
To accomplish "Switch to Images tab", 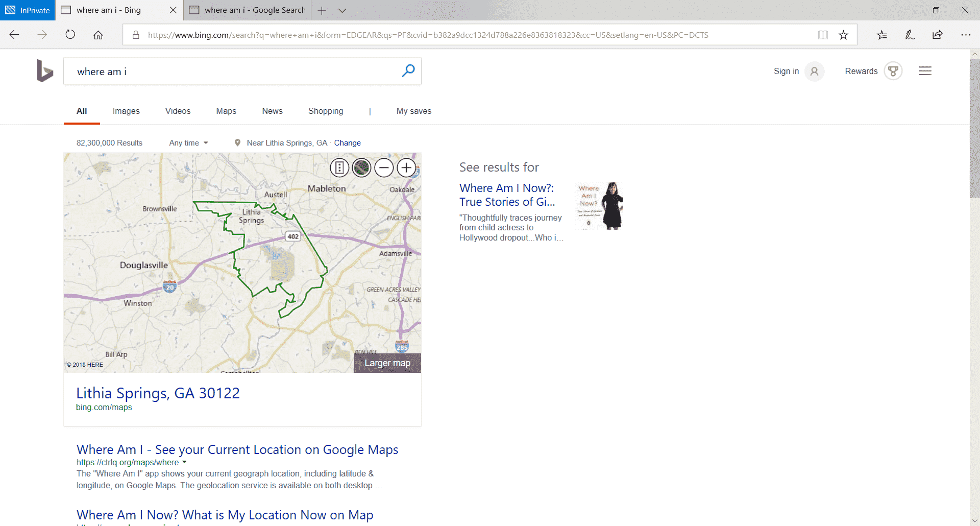I will tap(126, 111).
